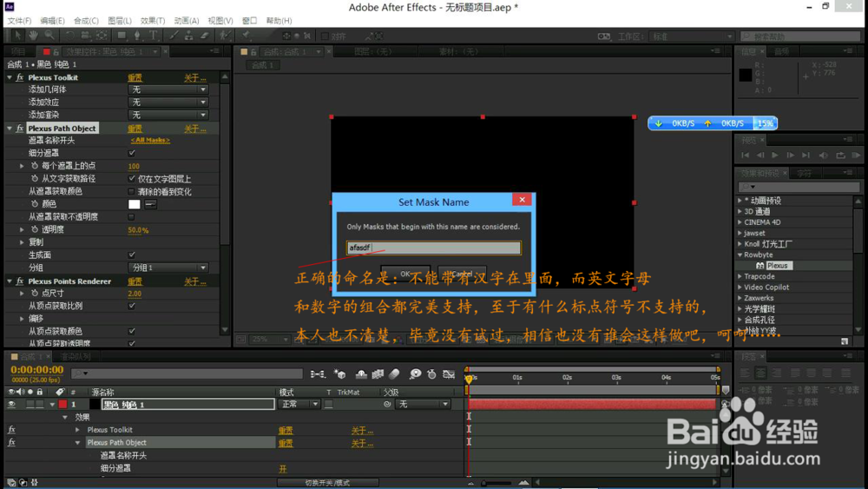Open the 分组 dropdown showing 分组 1
Image resolution: width=868 pixels, height=489 pixels.
coord(168,268)
